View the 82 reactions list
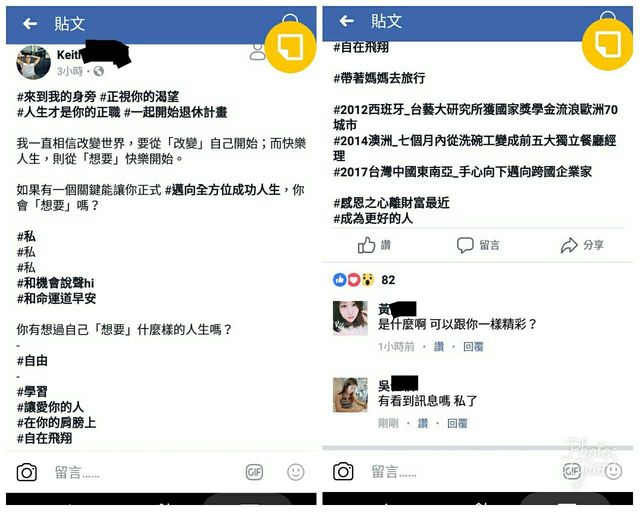The image size is (640, 512). 364,280
